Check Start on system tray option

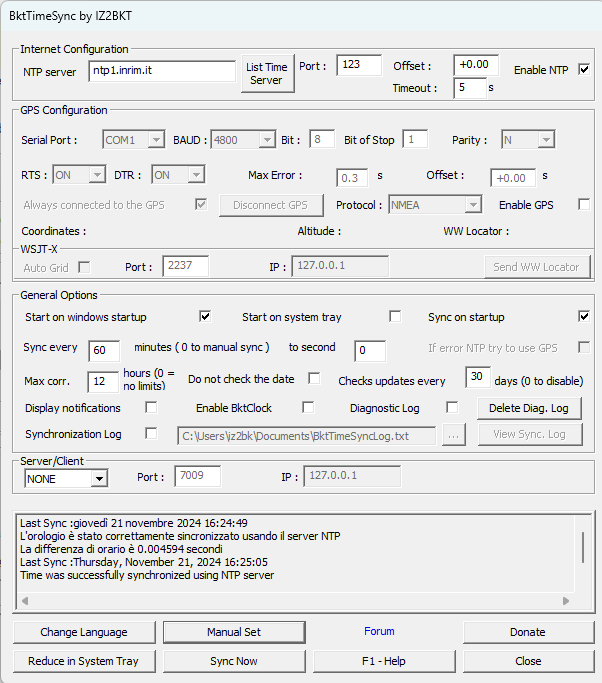pos(395,317)
